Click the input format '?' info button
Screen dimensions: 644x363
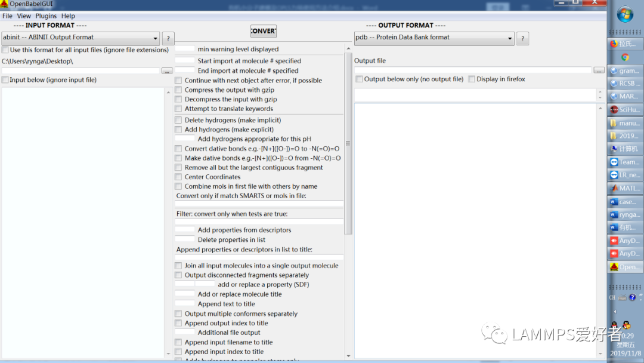(168, 39)
